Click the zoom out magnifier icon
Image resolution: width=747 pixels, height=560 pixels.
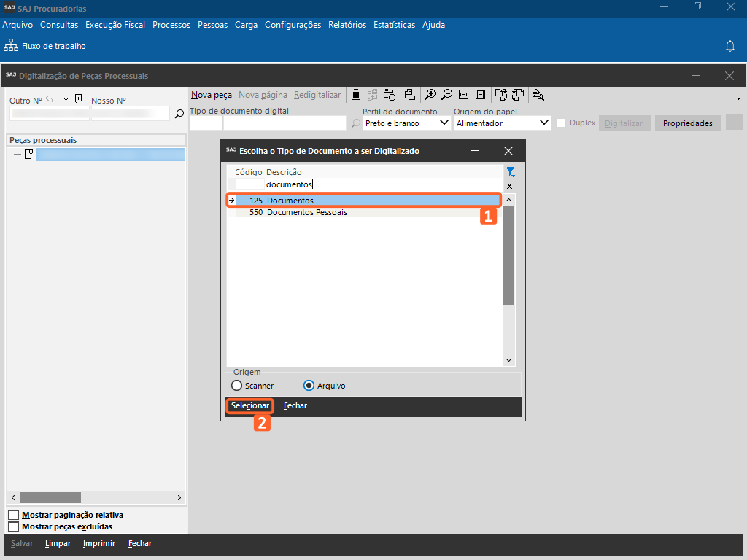[446, 95]
